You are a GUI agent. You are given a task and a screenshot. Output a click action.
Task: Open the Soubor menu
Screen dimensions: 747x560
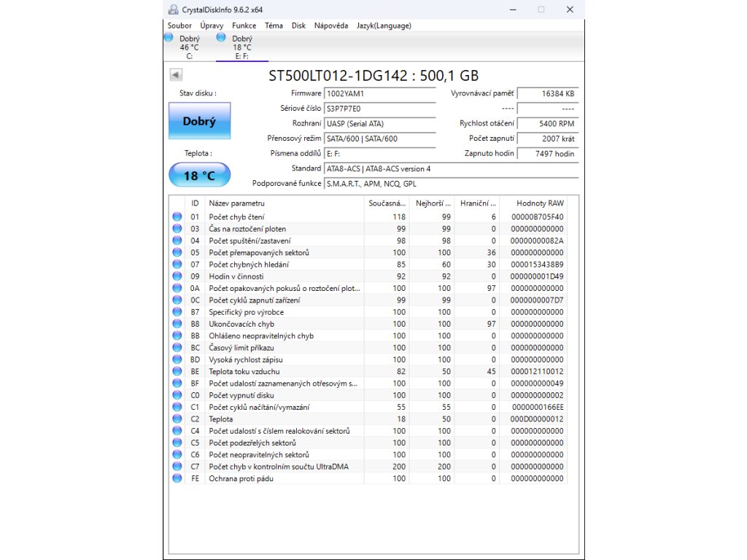point(179,26)
